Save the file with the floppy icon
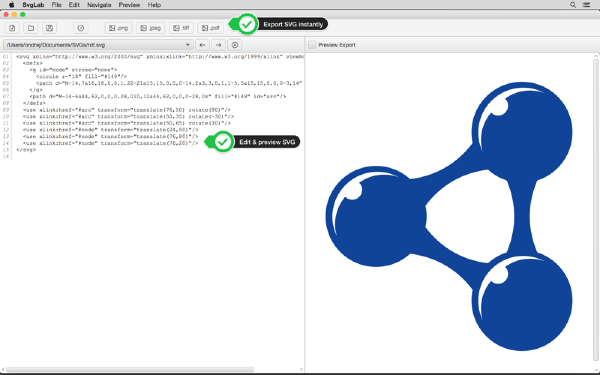 coord(49,28)
